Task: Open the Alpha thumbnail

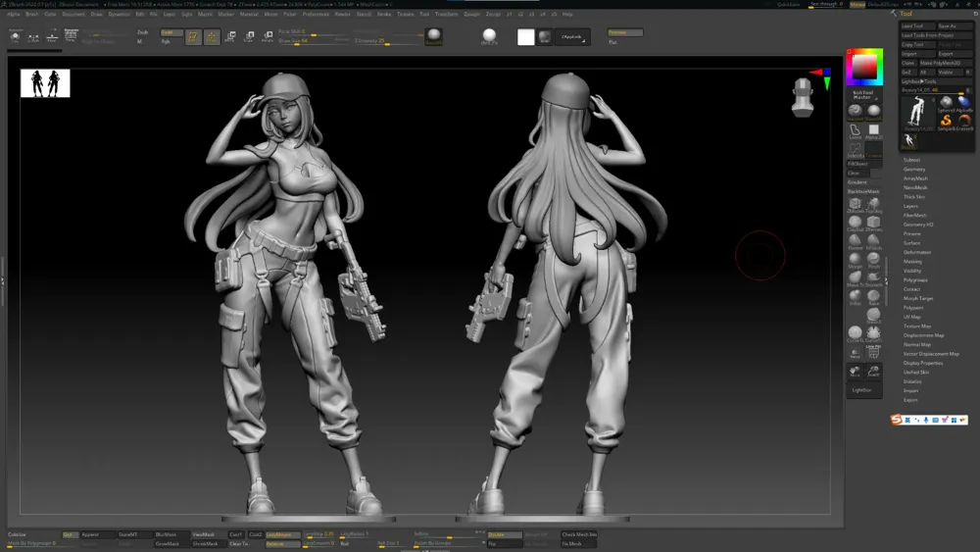Action: pos(873,131)
